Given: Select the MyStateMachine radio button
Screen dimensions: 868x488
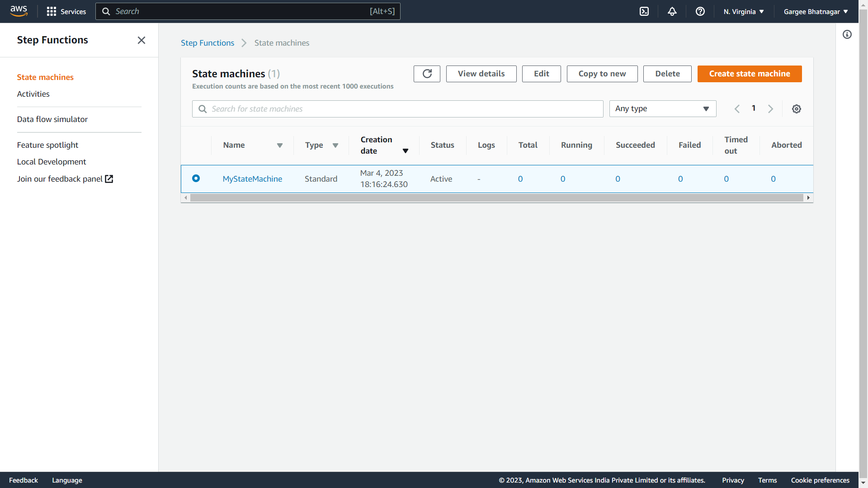Looking at the screenshot, I should coord(196,178).
